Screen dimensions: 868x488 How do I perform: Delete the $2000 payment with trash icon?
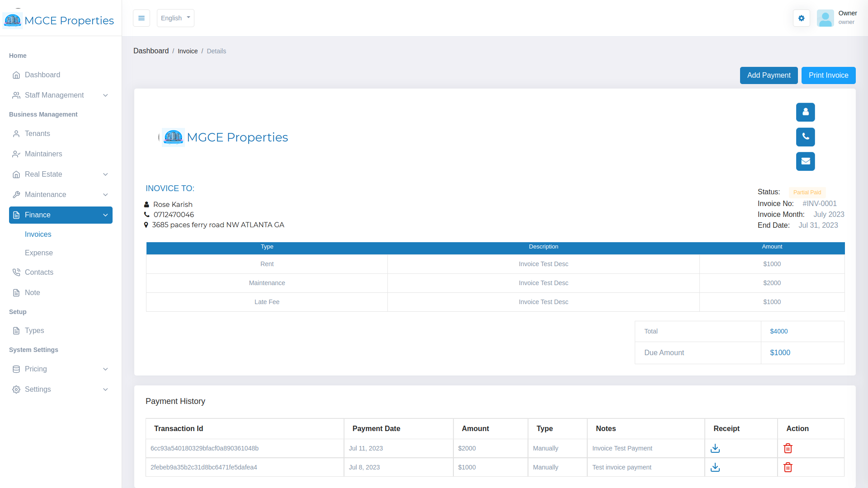[x=788, y=448]
